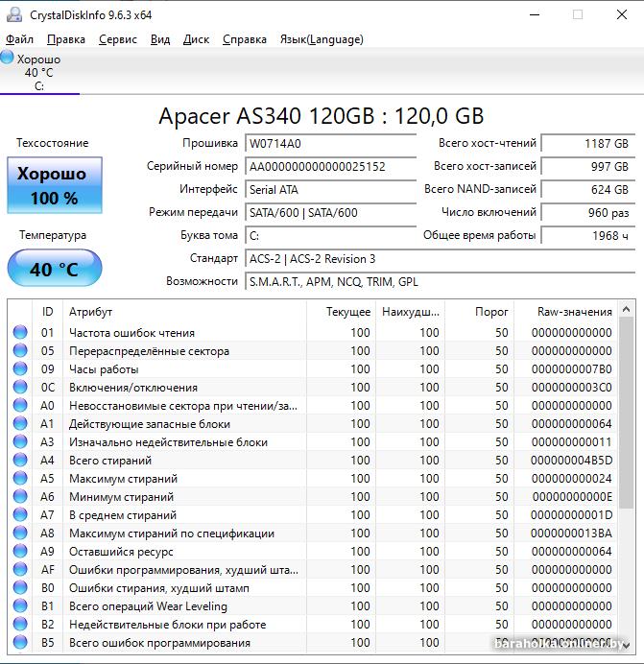The height and width of the screenshot is (664, 644).
Task: Select the Всего операций Wear Leveling attribute name
Action: tap(148, 606)
